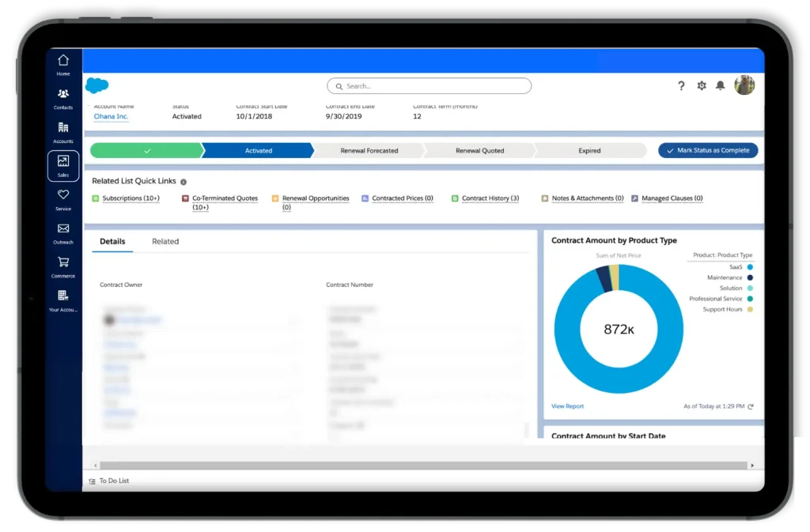Click View Report link

point(567,406)
